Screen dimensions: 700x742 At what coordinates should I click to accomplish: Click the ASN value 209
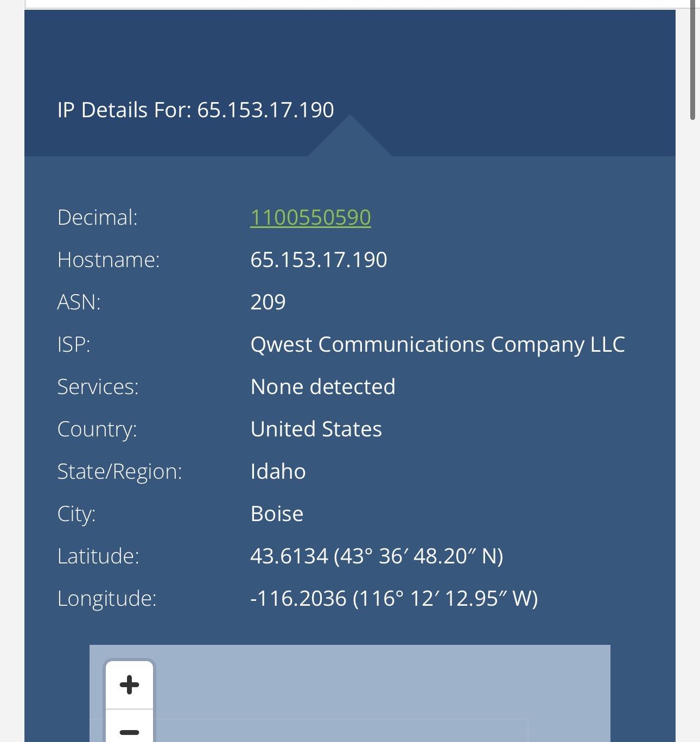(268, 302)
